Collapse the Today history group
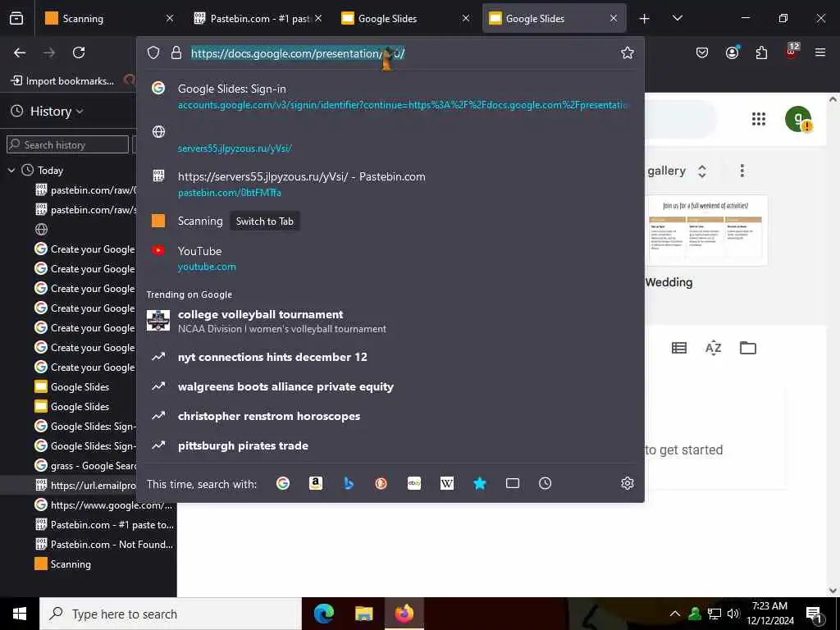 [x=11, y=171]
